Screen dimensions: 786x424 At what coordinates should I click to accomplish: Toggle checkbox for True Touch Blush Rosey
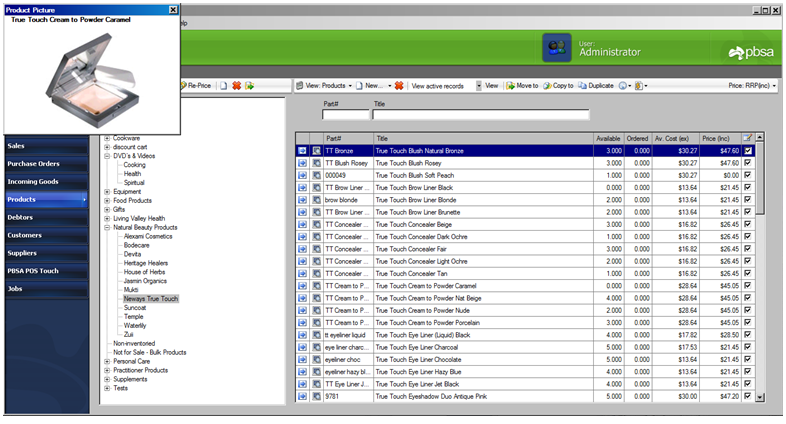(747, 163)
